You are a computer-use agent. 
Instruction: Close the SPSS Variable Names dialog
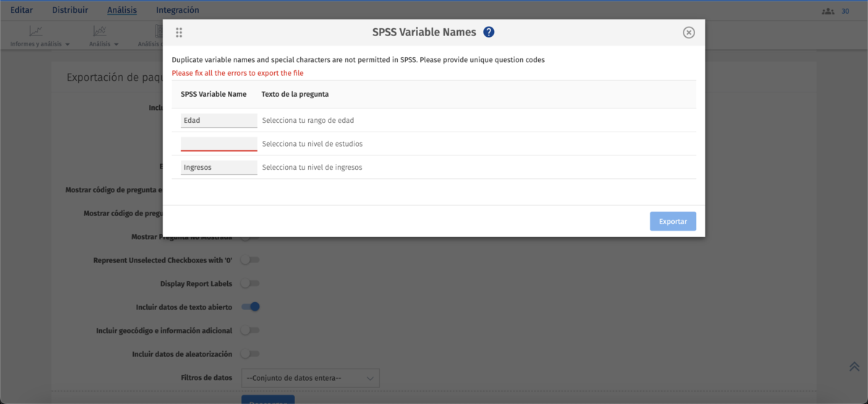point(689,33)
